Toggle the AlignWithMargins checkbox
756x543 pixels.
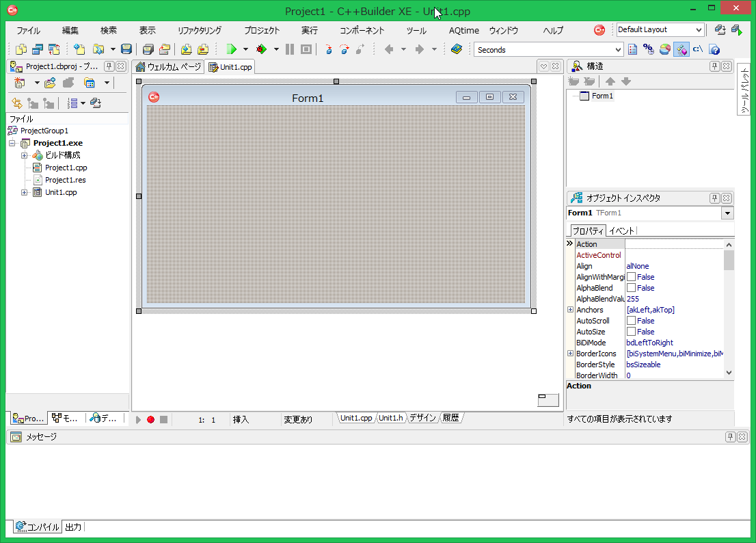click(x=631, y=277)
